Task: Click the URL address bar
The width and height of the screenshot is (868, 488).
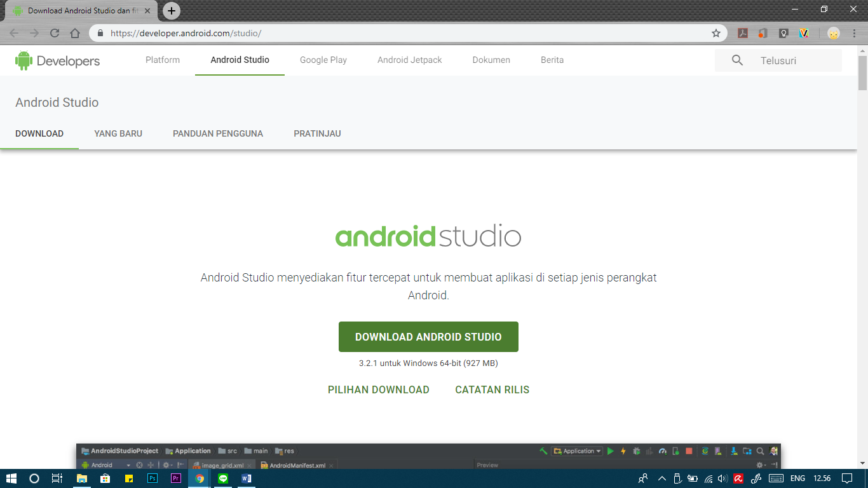Action: tap(407, 33)
